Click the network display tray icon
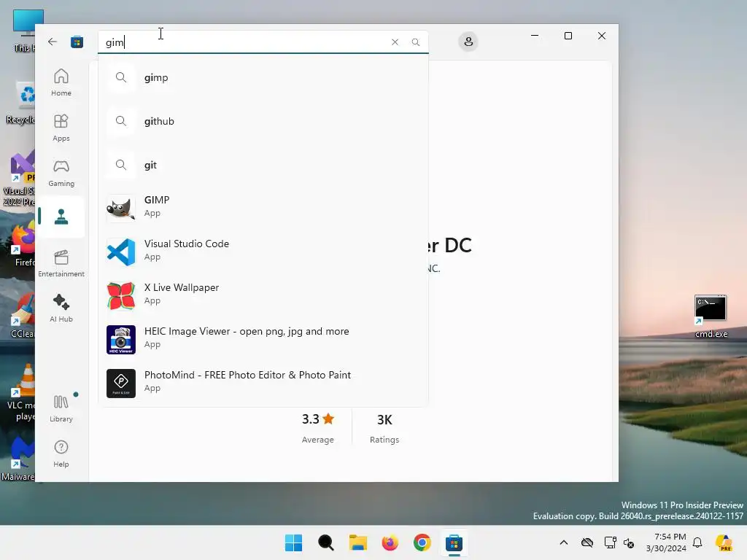Screen dimensions: 747x560 coord(610,542)
